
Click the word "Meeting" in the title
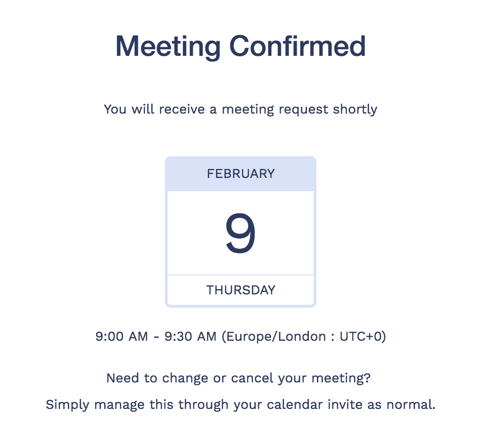coord(168,46)
